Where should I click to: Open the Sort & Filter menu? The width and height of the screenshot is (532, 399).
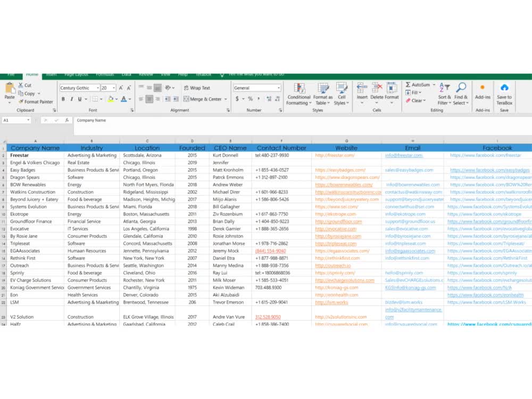point(444,94)
